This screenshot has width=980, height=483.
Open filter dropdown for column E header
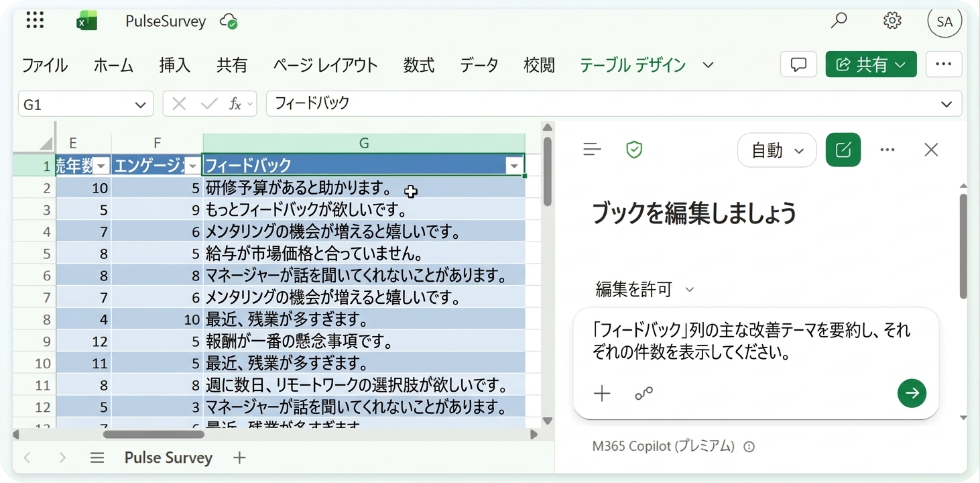click(101, 166)
